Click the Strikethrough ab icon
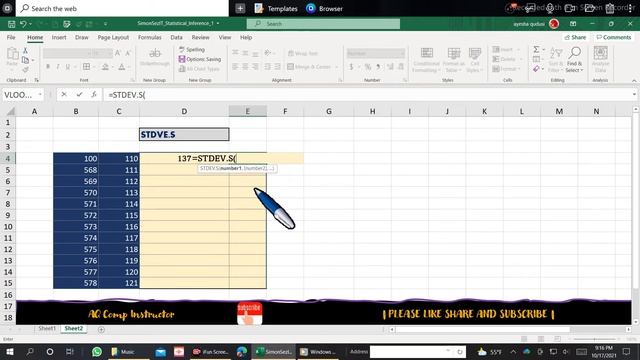640x360 pixels. click(155, 53)
